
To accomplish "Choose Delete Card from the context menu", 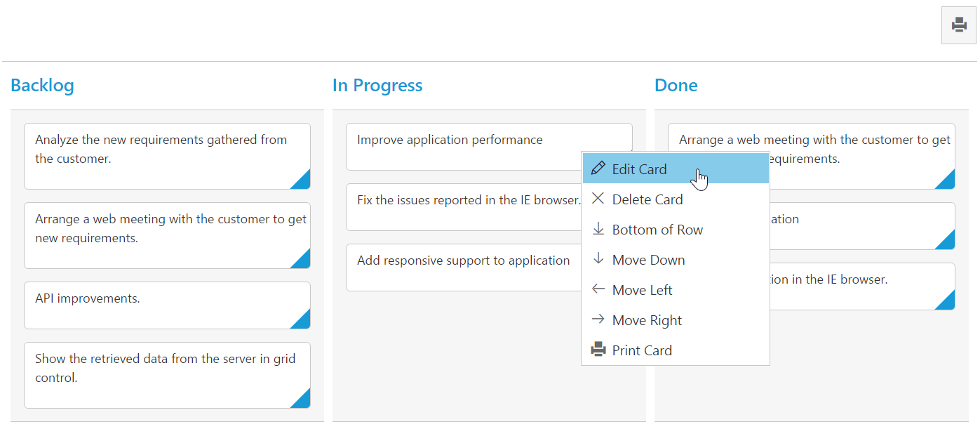I will click(x=647, y=199).
